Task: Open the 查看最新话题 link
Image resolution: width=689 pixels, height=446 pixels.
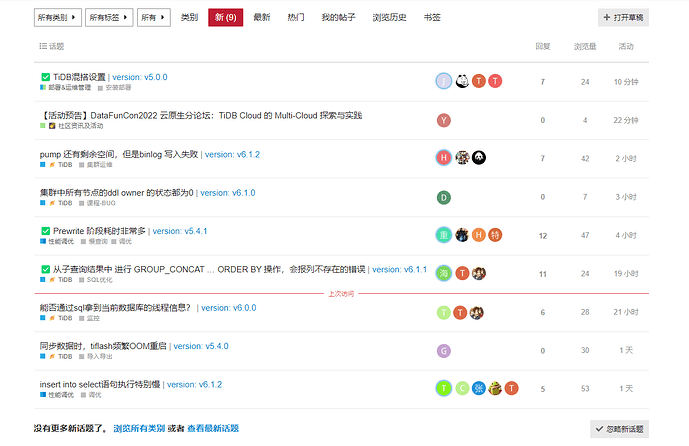Action: [x=213, y=428]
